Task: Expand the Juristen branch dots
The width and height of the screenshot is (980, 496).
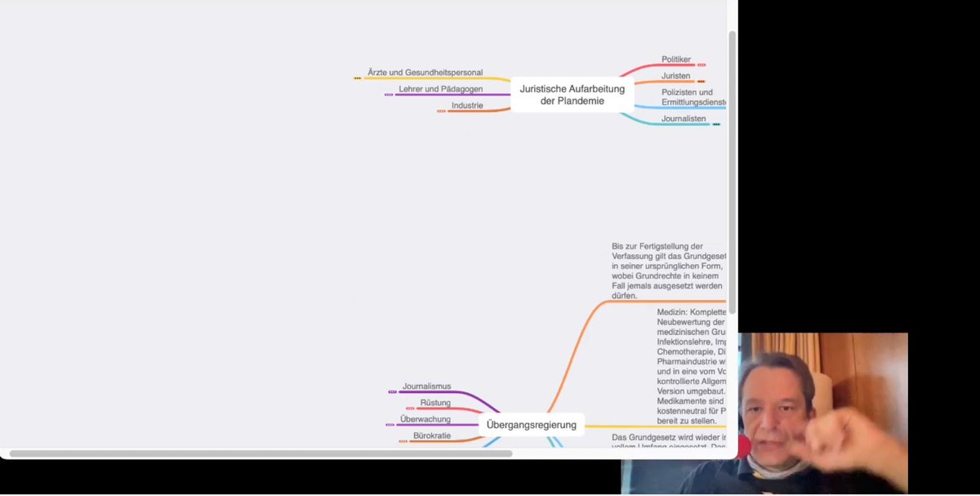Action: [x=701, y=81]
